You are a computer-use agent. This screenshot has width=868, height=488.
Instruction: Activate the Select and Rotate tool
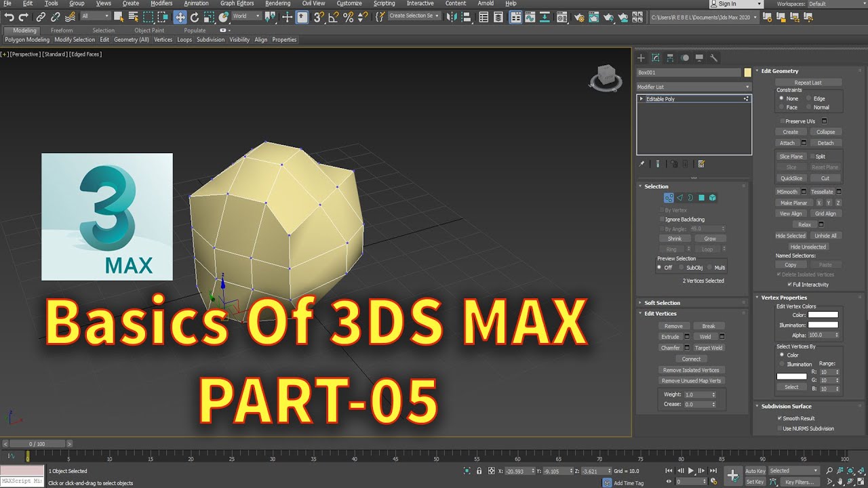[195, 17]
